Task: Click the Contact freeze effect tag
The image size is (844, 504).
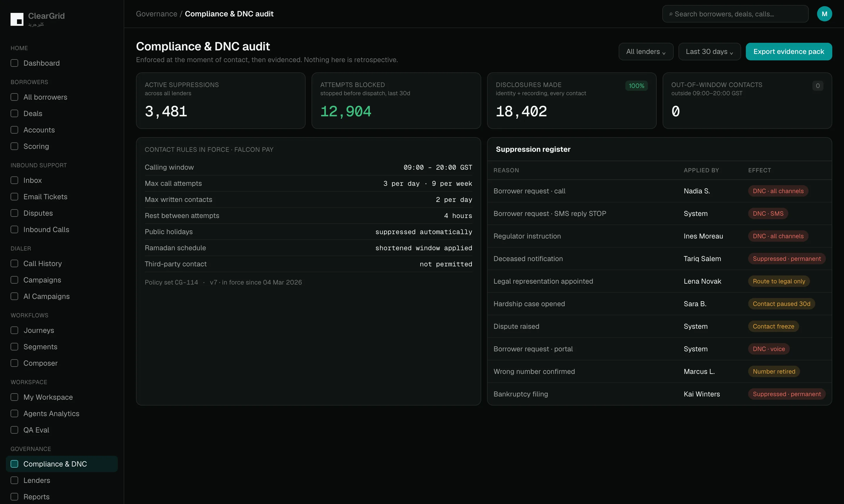Action: 773,326
